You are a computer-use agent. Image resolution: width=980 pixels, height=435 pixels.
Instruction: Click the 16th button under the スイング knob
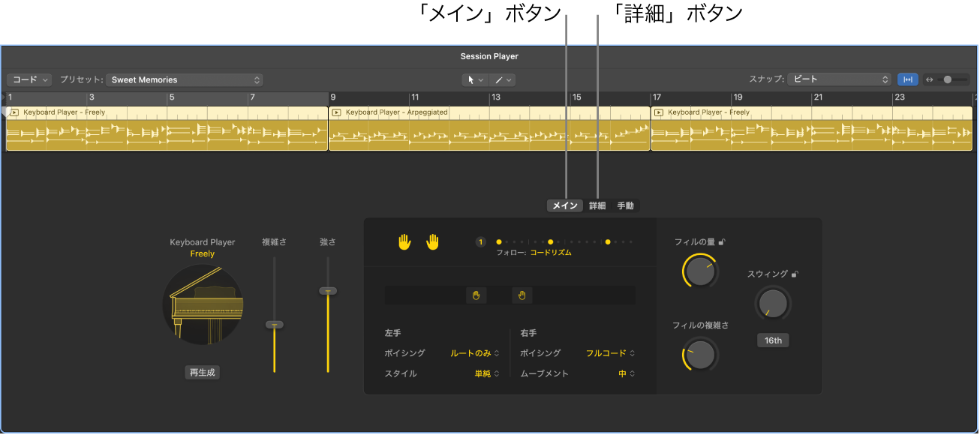coord(773,340)
